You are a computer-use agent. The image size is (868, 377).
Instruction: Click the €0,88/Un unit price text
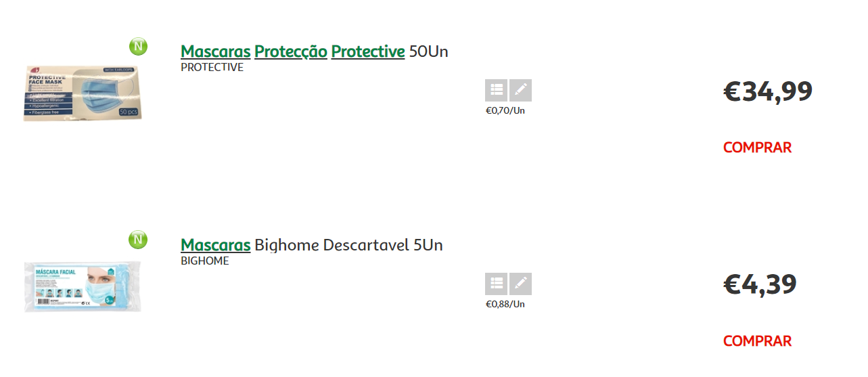click(x=505, y=304)
